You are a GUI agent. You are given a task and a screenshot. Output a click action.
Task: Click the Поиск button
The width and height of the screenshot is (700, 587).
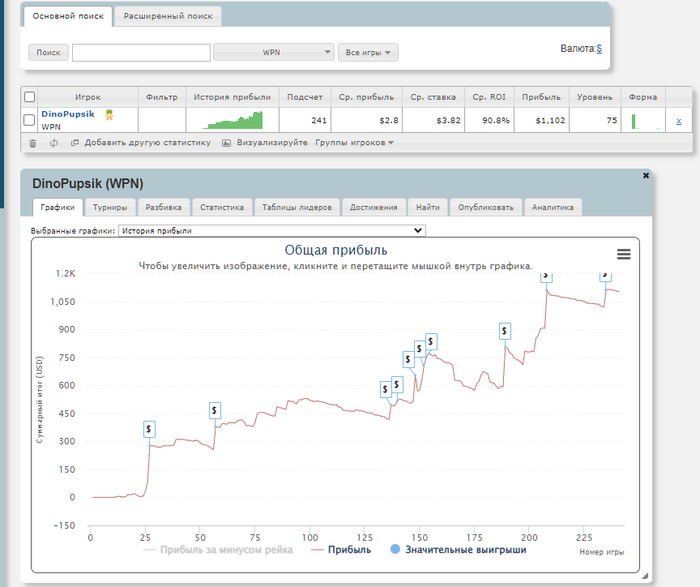(48, 52)
